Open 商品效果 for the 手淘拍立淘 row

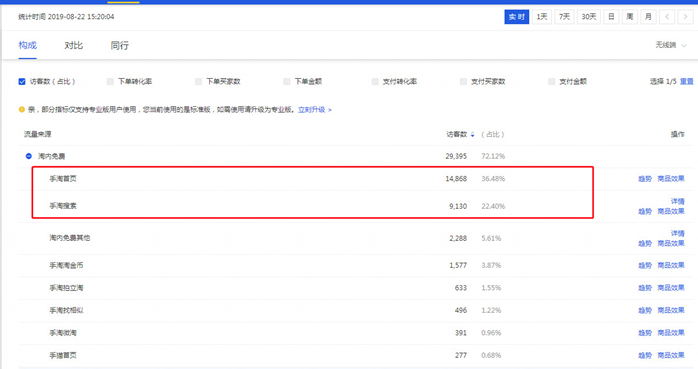pyautogui.click(x=671, y=288)
